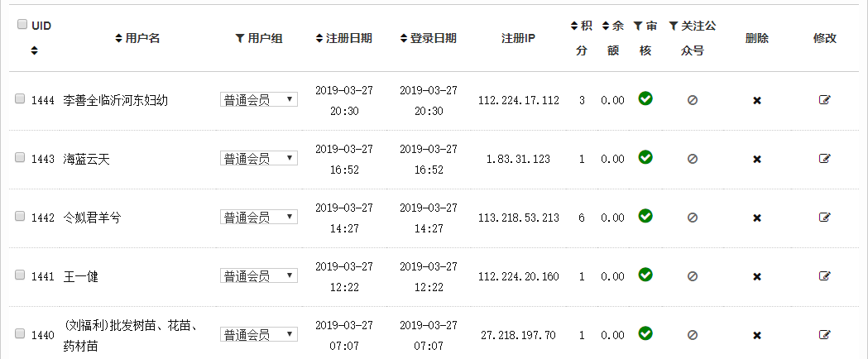Image resolution: width=868 pixels, height=359 pixels.
Task: Sort by the 登录日期 column header
Action: [428, 38]
